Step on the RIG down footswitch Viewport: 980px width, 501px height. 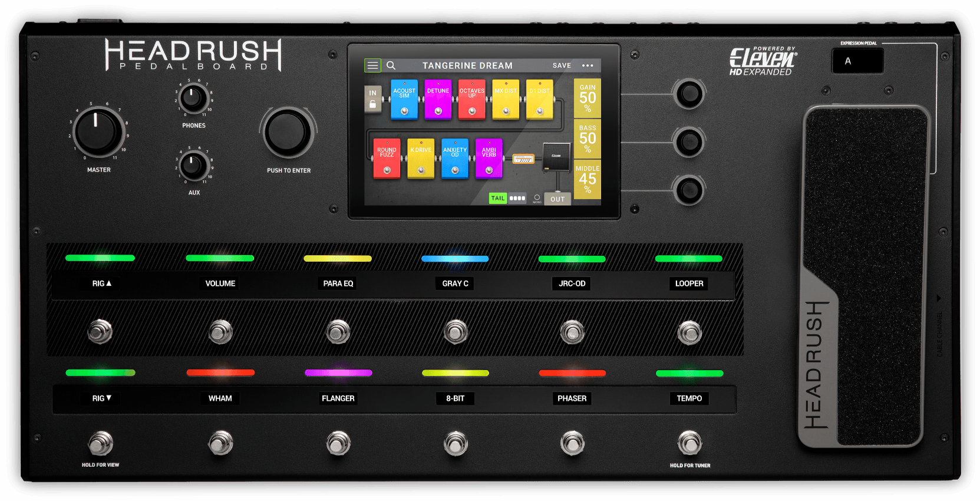pyautogui.click(x=100, y=443)
